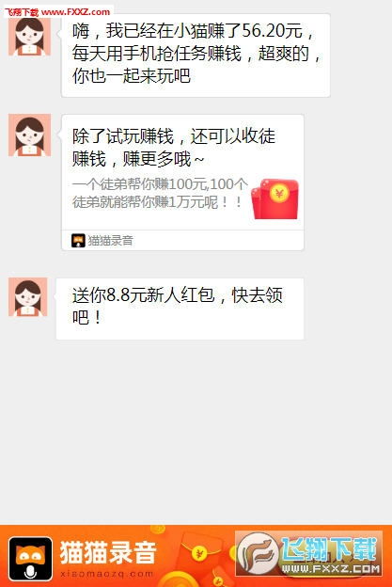This screenshot has height=587, width=392.
Task: Open the 猫猫录音 cat microphone app icon in the banner
Action: click(x=31, y=559)
